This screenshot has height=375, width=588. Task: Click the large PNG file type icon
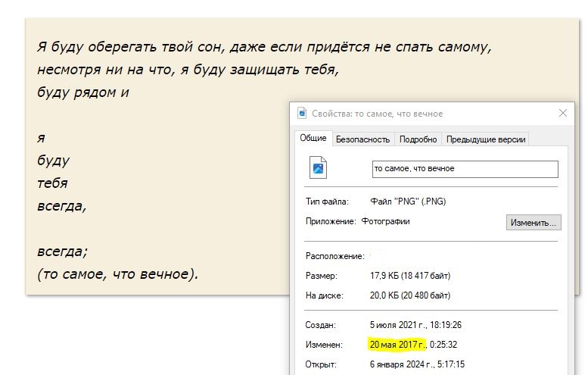pyautogui.click(x=318, y=167)
